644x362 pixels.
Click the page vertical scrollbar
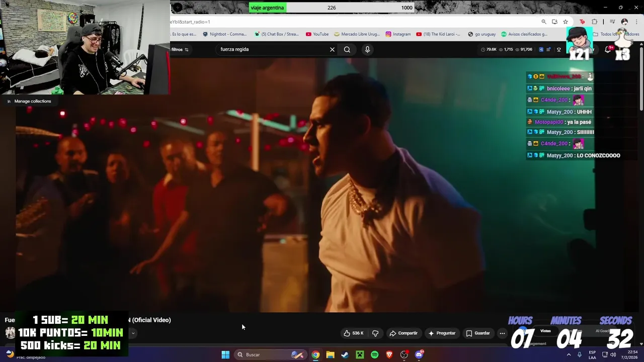641,78
